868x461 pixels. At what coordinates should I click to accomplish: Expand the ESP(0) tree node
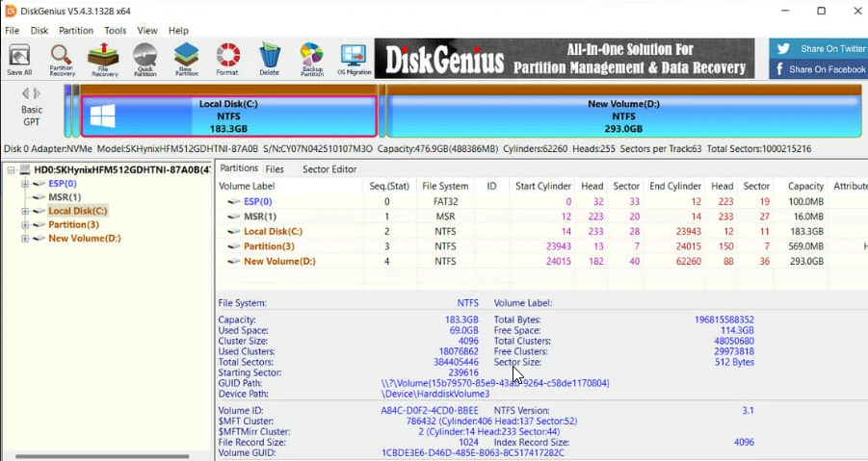click(25, 184)
